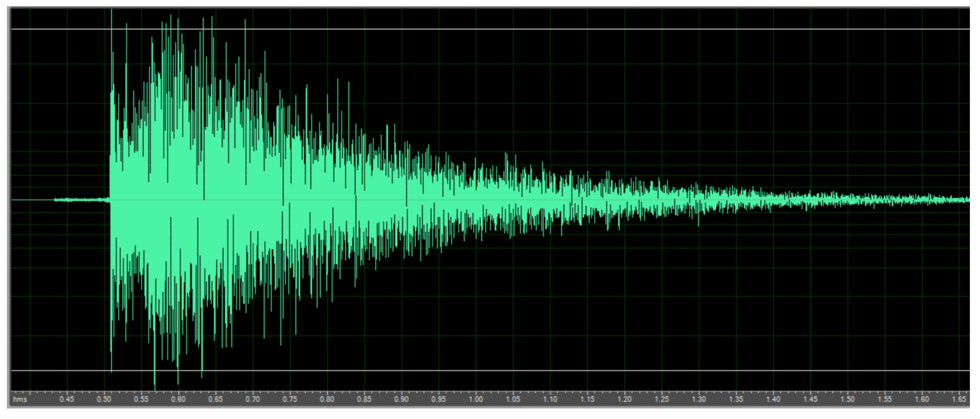This screenshot has height=419, width=980.
Task: Click the 0.75 mark on time ruler
Action: [x=290, y=399]
